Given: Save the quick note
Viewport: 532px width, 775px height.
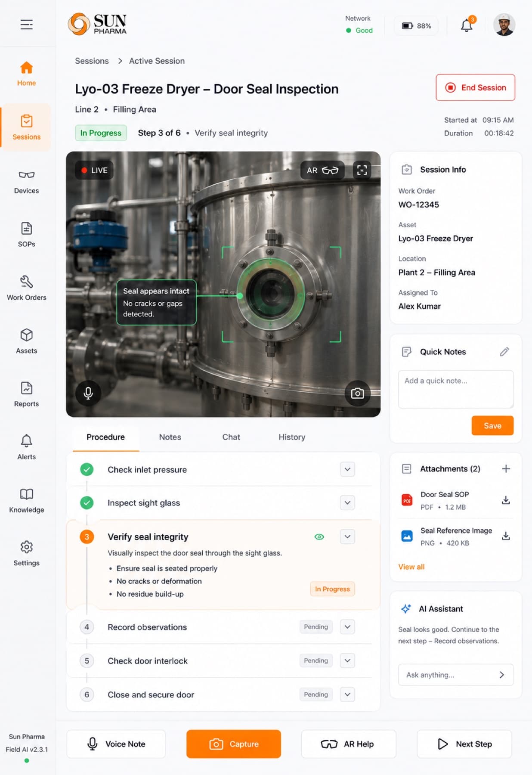Looking at the screenshot, I should 492,425.
